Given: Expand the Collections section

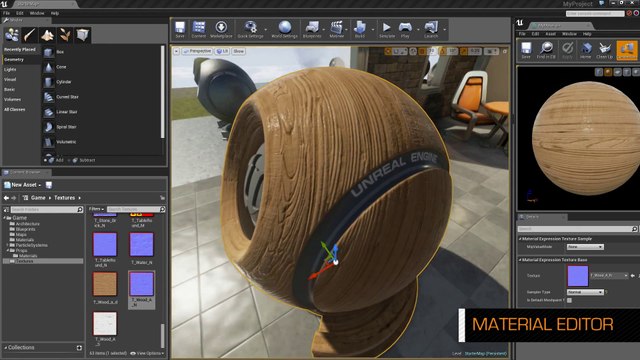Looking at the screenshot, I should pyautogui.click(x=5, y=348).
